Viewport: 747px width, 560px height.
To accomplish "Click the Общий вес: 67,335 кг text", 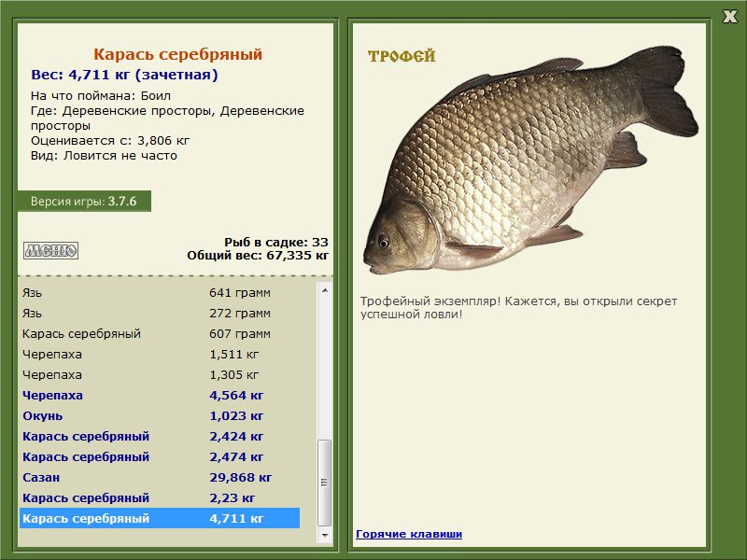I will [x=258, y=256].
